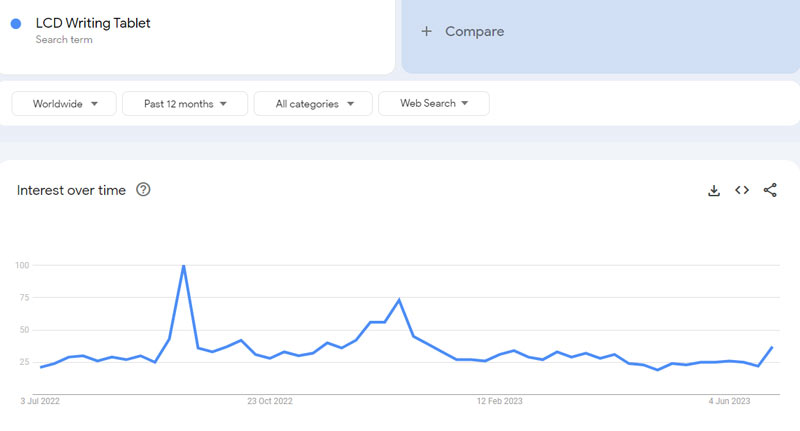Click the plus icon beside Compare
800x431 pixels.
pos(427,31)
